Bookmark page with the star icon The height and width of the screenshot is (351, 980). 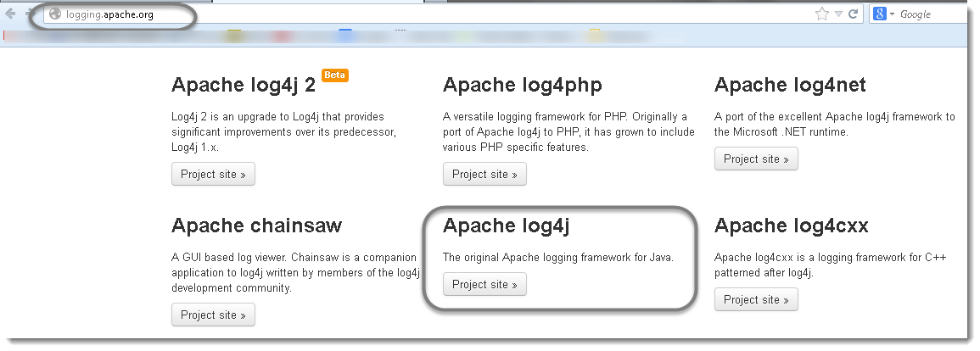(822, 14)
